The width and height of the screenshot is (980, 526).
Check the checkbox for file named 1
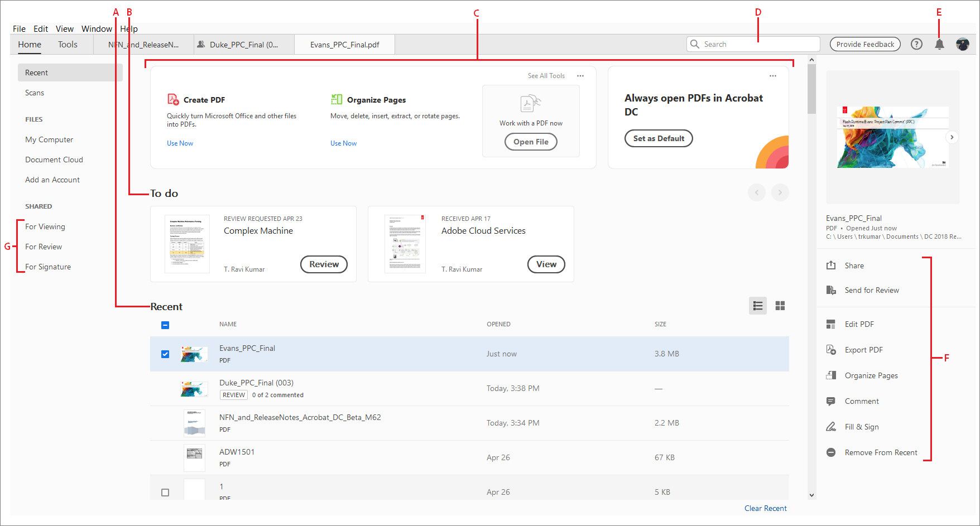point(165,493)
